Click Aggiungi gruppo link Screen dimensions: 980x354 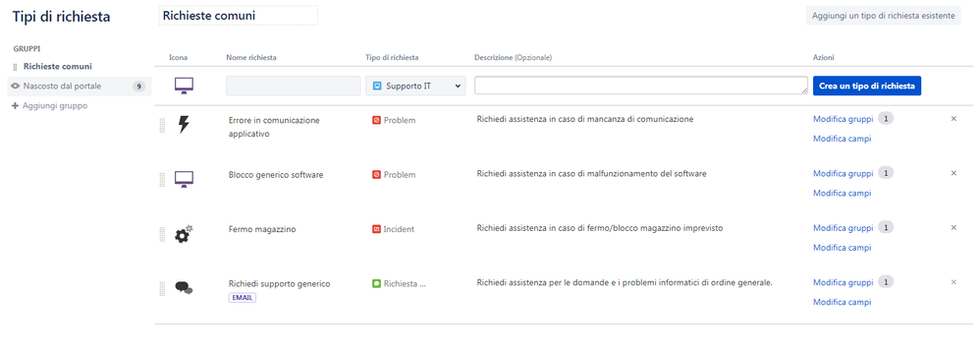coord(55,105)
